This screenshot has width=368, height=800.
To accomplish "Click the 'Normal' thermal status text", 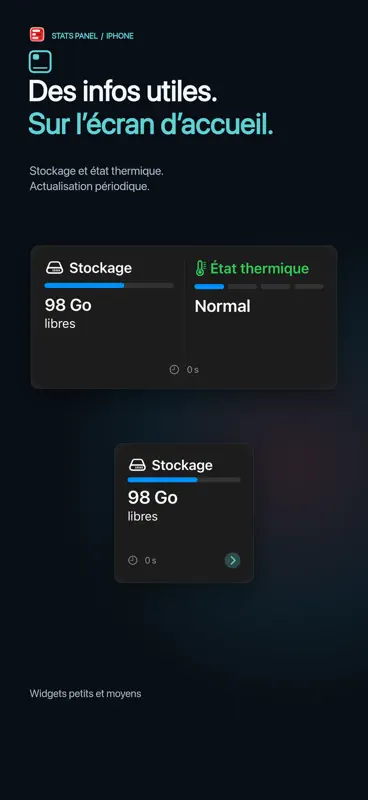I will click(223, 306).
